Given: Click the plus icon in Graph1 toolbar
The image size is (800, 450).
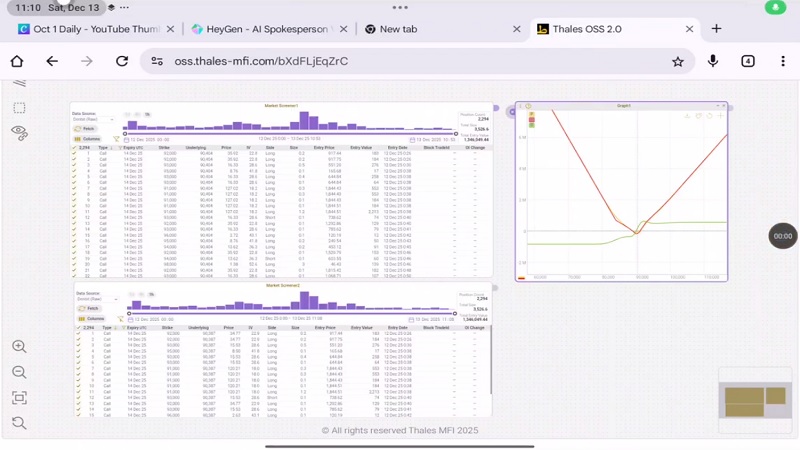Looking at the screenshot, I should pyautogui.click(x=720, y=116).
